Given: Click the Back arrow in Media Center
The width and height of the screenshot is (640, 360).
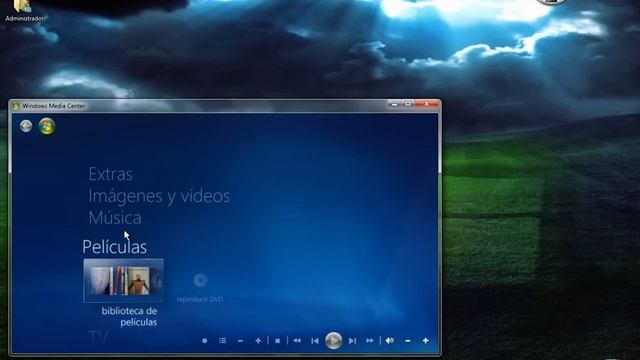Looking at the screenshot, I should [x=26, y=126].
